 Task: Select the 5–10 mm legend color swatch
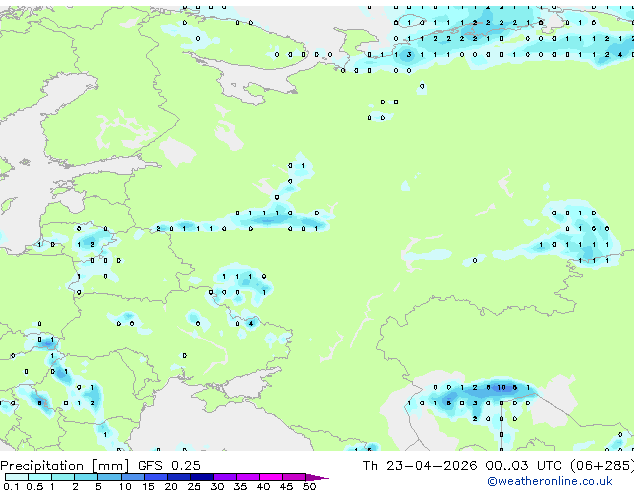[x=109, y=477]
